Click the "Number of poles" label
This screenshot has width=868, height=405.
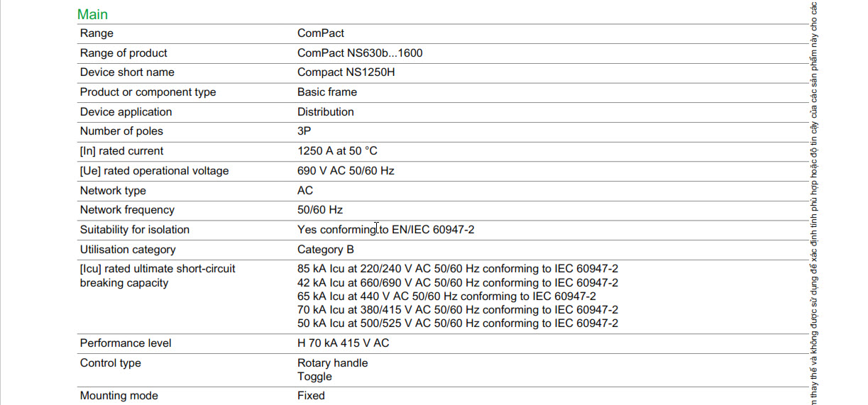tap(121, 131)
